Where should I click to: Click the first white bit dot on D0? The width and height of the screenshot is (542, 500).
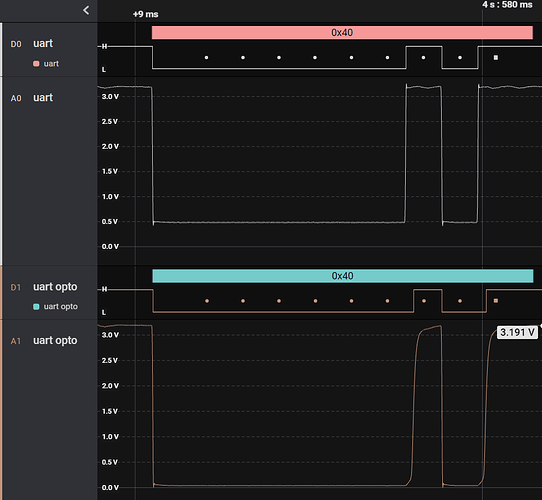[207, 58]
